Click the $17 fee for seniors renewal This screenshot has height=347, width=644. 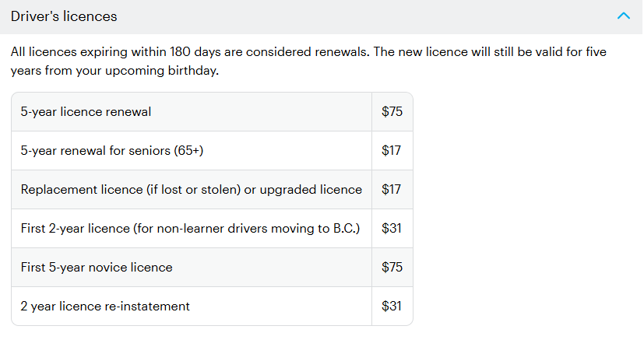[392, 151]
